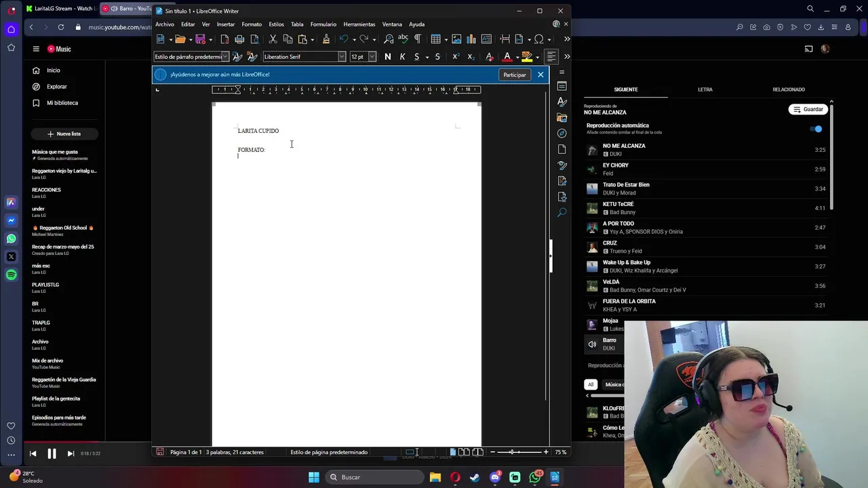Toggle bold (N) formatting
The height and width of the screenshot is (488, 868).
point(388,57)
